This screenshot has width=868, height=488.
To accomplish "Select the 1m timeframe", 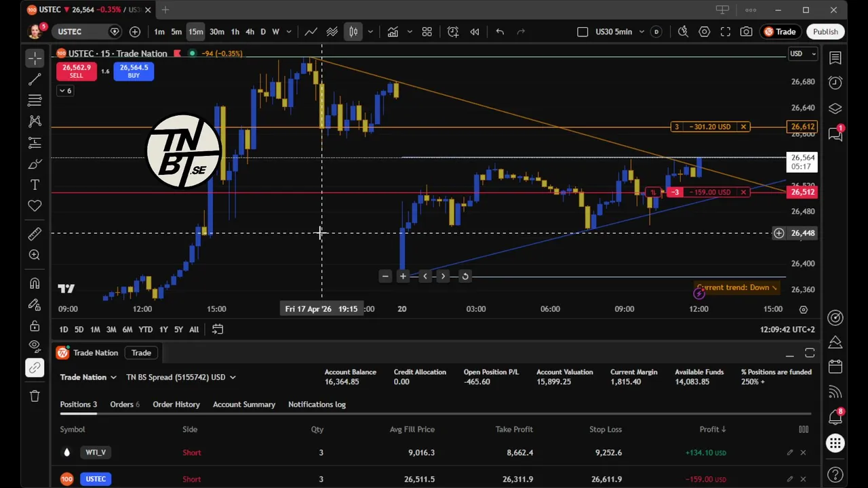I will click(159, 32).
